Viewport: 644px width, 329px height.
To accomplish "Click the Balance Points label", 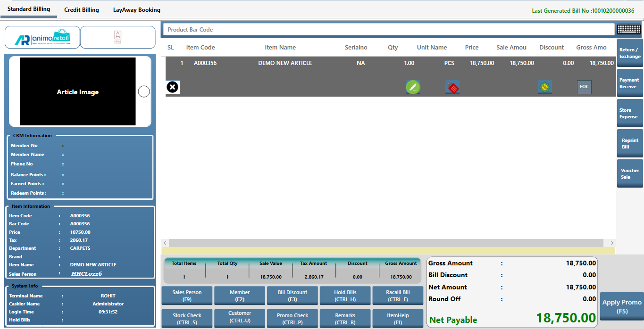I will 28,175.
